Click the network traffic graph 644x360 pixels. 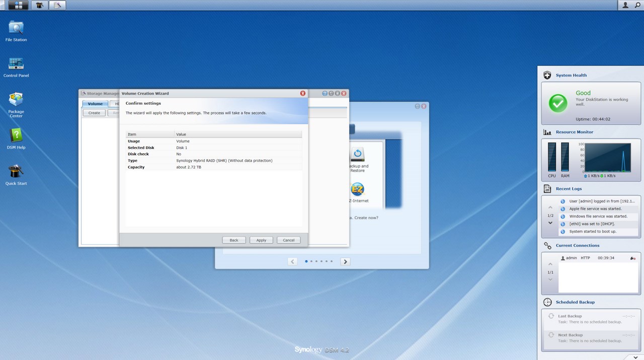[x=608, y=158]
